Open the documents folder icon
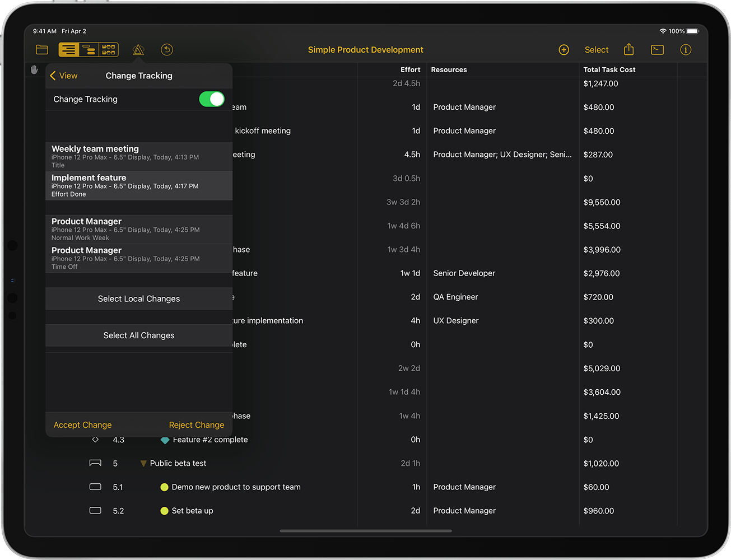Screen dimensions: 731x560 tap(42, 50)
